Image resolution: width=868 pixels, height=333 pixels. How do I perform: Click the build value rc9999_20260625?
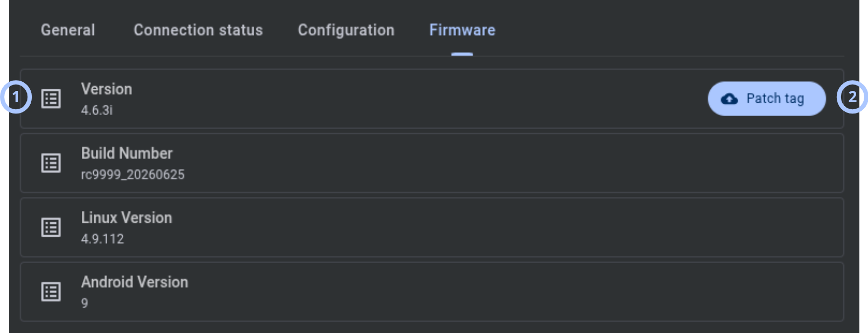(x=132, y=175)
